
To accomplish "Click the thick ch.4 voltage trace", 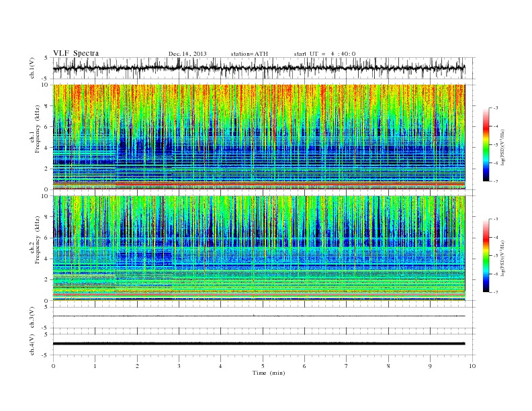I will click(x=259, y=344).
